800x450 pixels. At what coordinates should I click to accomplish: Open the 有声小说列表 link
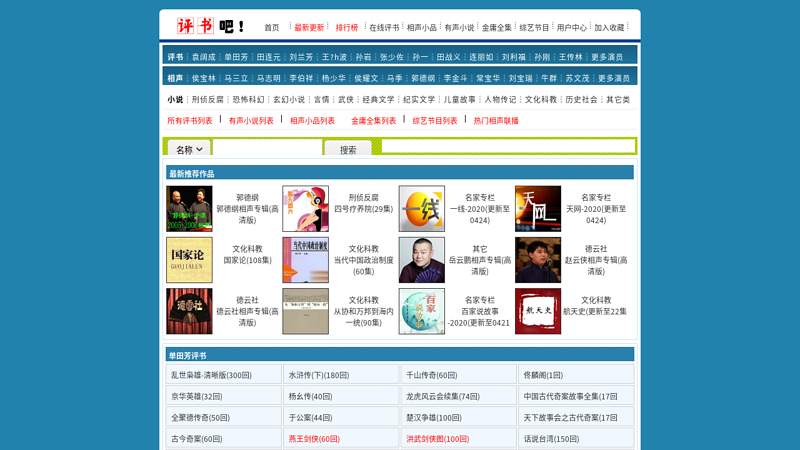point(251,121)
